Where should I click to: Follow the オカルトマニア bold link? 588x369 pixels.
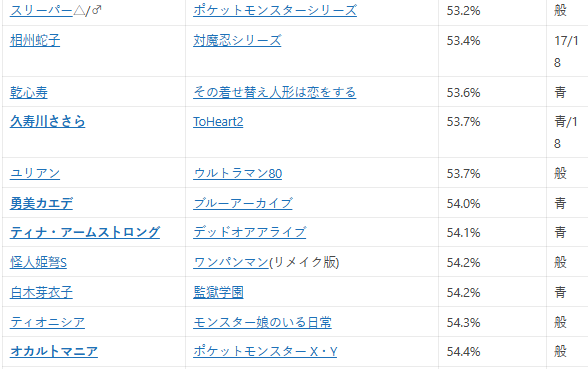(54, 352)
